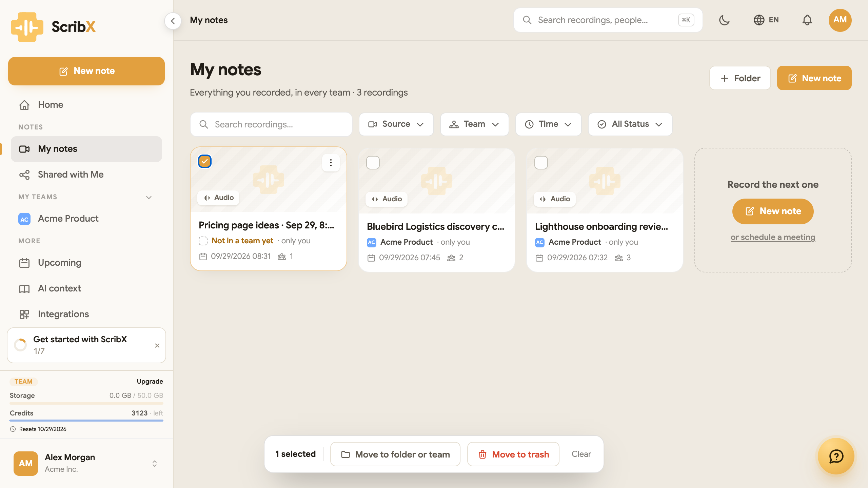Screen dimensions: 868x488
Task: Click the Audio badge on Bluebird Logistics card
Action: (387, 199)
